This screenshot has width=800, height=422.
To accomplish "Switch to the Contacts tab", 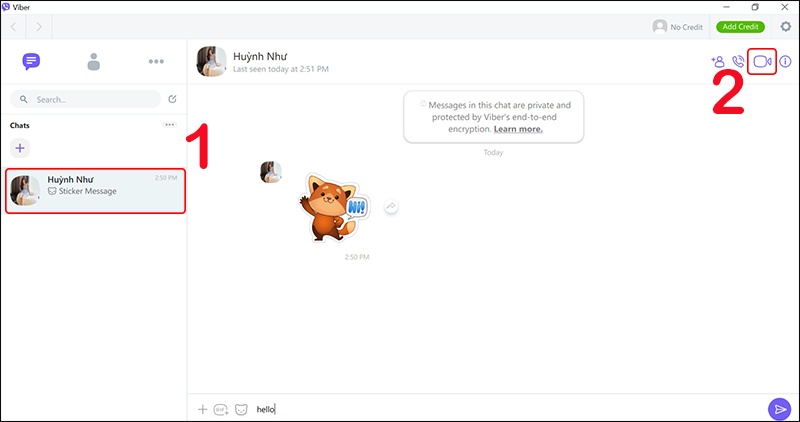I will [x=93, y=62].
